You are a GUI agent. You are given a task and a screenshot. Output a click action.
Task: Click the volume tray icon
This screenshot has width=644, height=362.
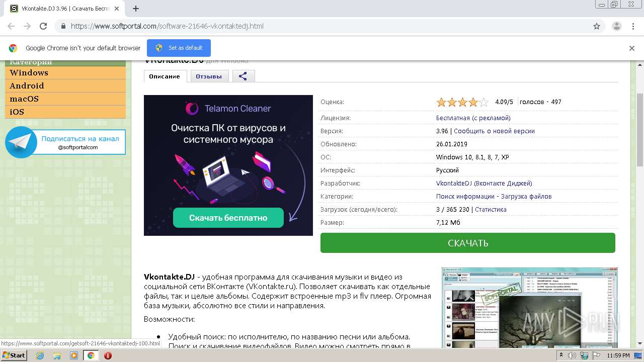coord(573,355)
